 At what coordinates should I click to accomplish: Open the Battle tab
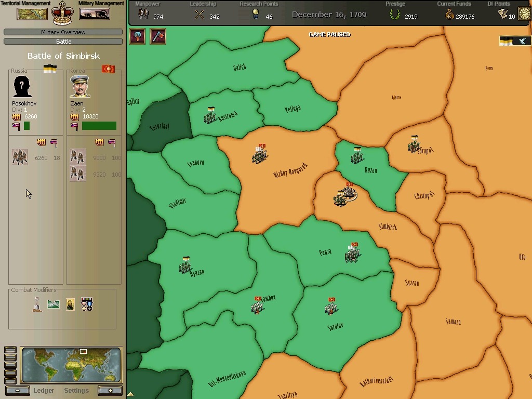pyautogui.click(x=63, y=42)
